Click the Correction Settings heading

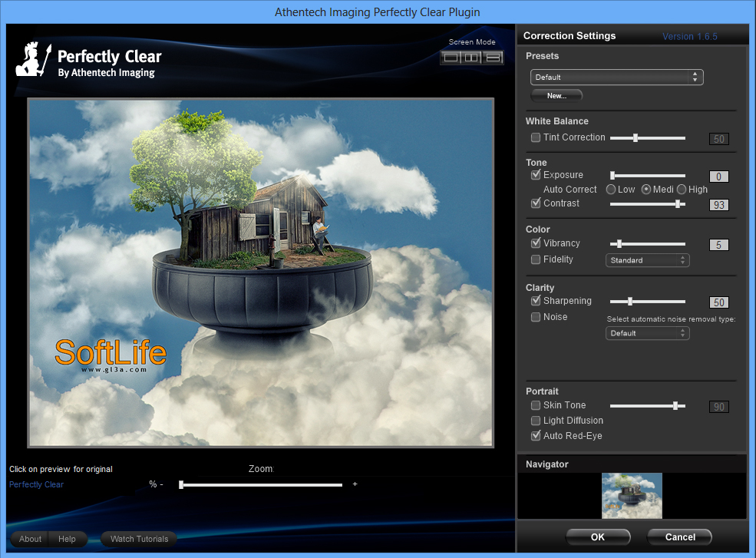[569, 35]
